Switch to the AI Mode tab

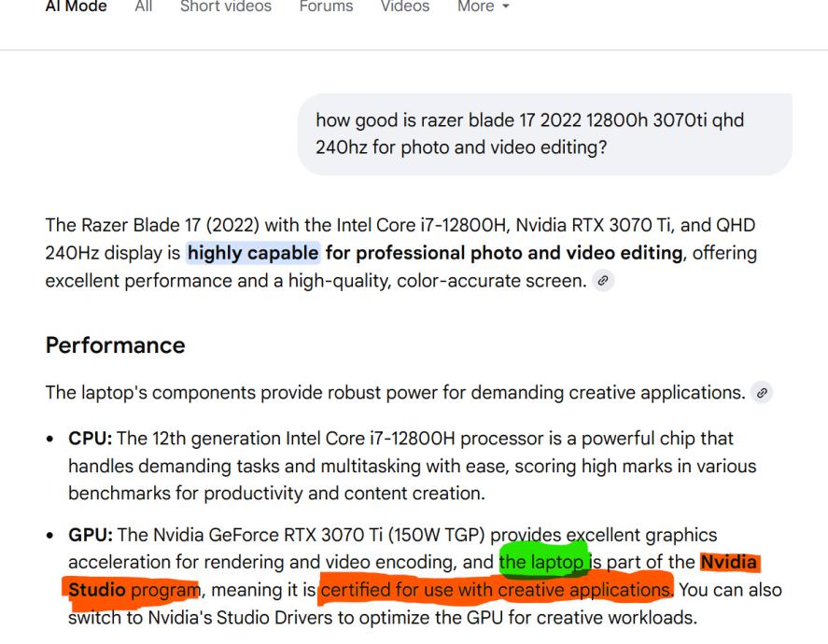tap(76, 7)
